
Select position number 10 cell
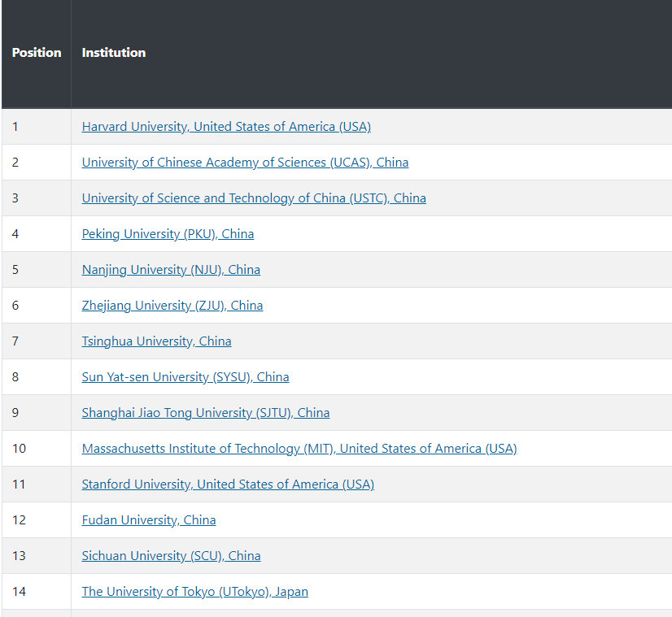[37, 448]
